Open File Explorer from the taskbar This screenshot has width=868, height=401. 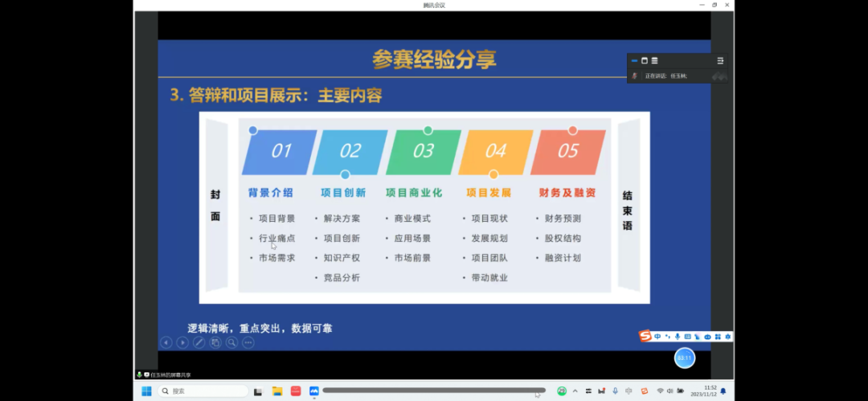277,391
